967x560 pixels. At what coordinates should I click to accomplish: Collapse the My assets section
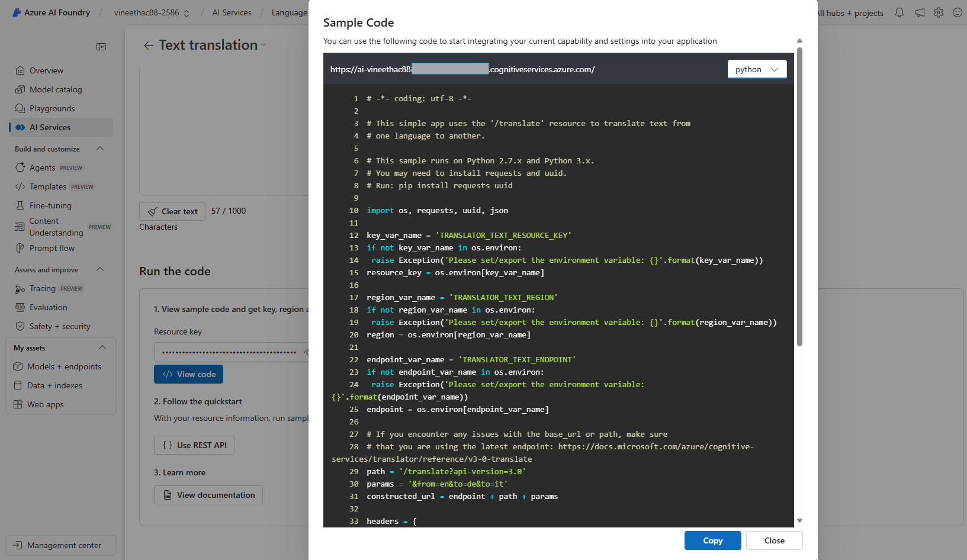pyautogui.click(x=102, y=347)
